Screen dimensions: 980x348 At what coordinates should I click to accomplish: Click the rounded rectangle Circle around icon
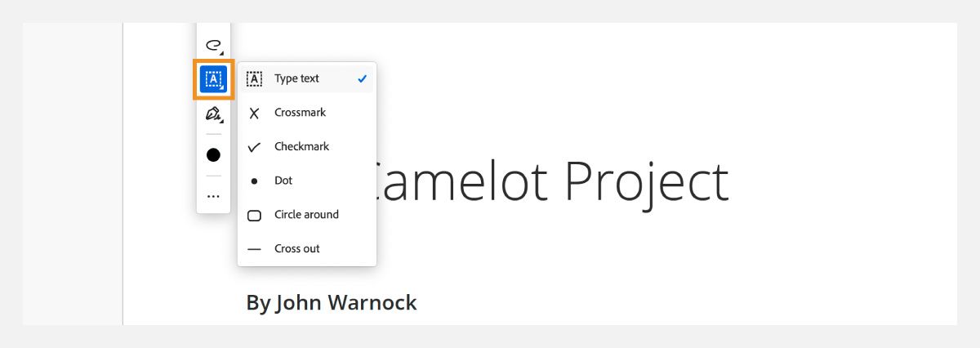click(254, 216)
